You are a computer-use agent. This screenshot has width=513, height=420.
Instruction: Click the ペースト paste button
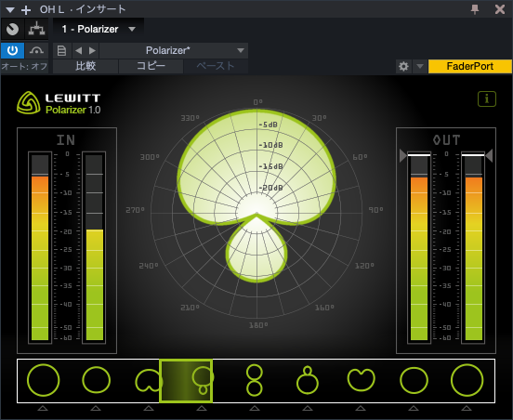(216, 66)
